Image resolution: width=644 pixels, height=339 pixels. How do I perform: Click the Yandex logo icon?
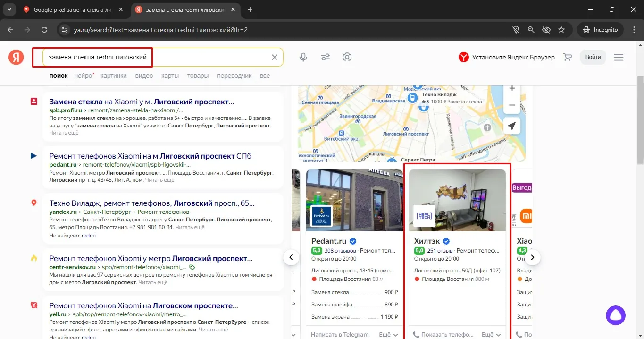tap(16, 57)
